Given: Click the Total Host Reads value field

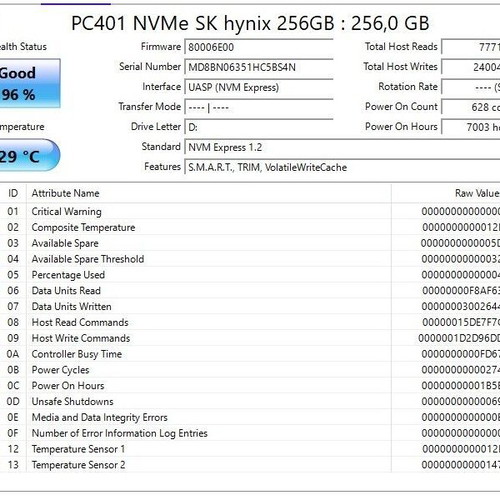Looking at the screenshot, I should point(471,47).
